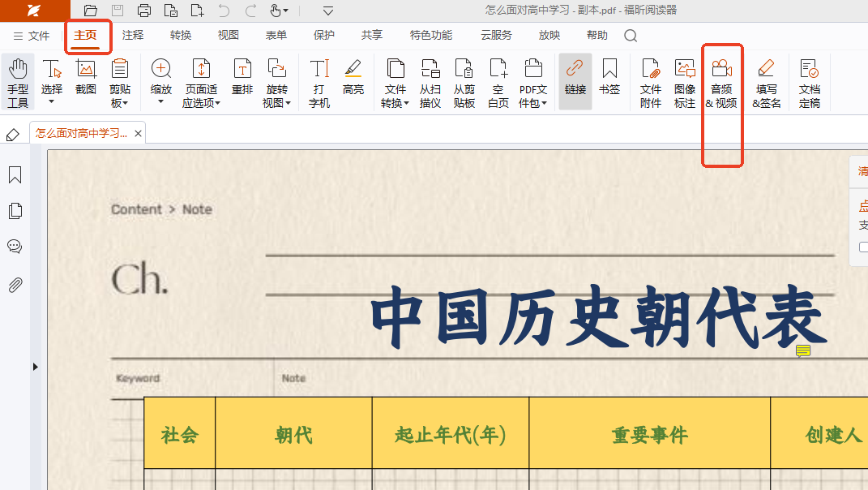868x490 pixels.
Task: Switch to the 注释 ribbon tab
Action: pos(133,36)
